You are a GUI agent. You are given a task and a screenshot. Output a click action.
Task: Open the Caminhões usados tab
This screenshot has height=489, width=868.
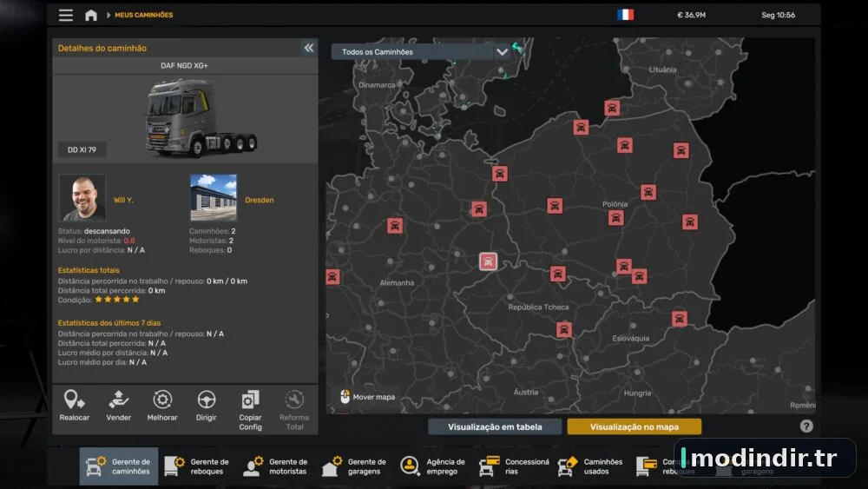coord(590,466)
